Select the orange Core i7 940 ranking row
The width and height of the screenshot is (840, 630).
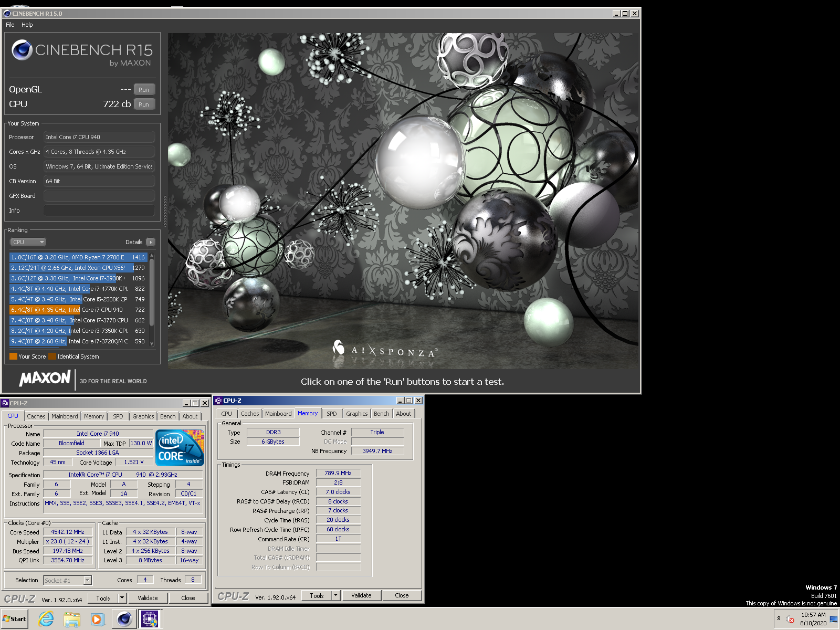coord(78,310)
